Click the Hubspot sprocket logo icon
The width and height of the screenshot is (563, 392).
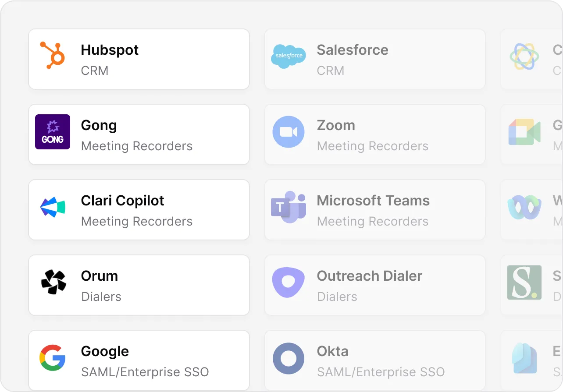[x=53, y=56]
